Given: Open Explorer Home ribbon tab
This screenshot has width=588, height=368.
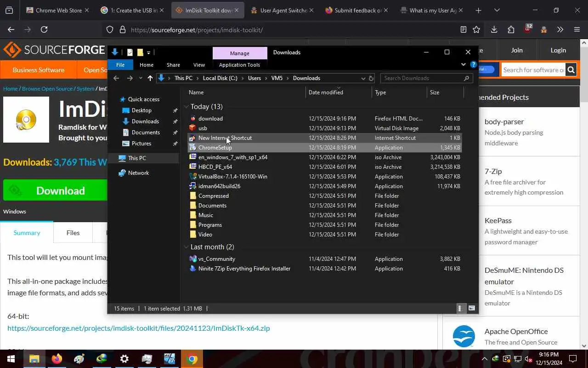Looking at the screenshot, I should pos(147,65).
